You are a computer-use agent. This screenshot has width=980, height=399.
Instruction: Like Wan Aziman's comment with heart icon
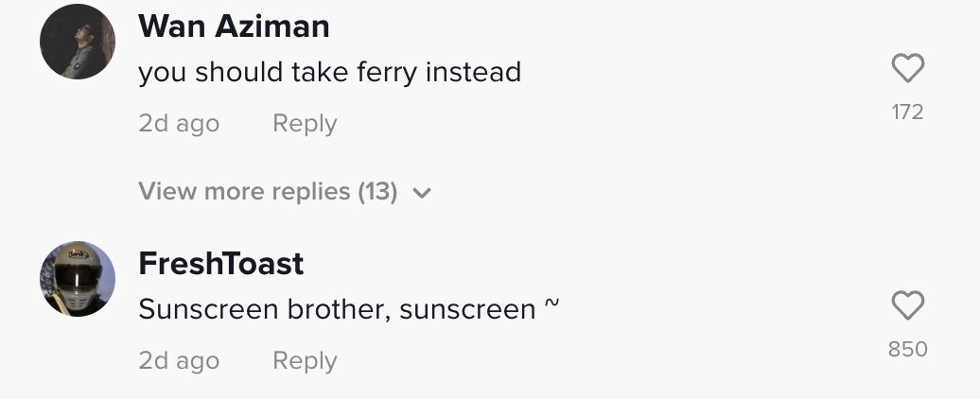coord(907,69)
